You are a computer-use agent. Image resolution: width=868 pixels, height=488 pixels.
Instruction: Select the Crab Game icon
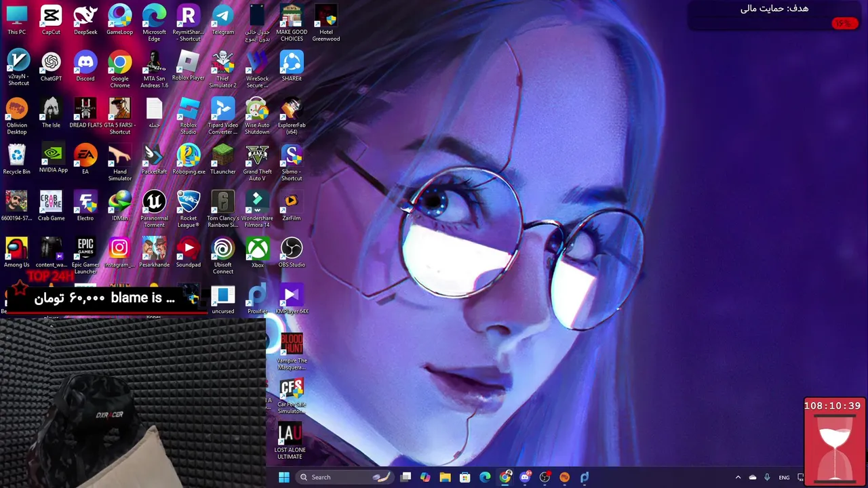[51, 206]
